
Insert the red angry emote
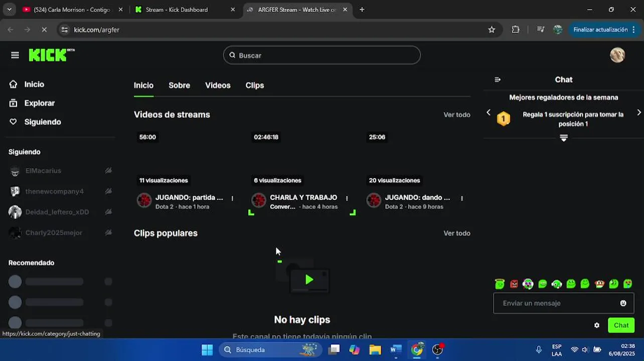click(x=514, y=284)
